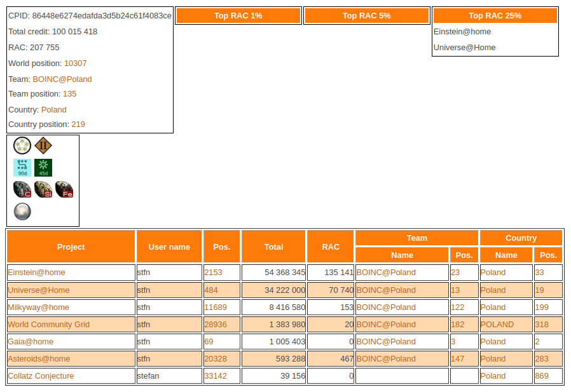Click the white circular badge with yellow stars
Image resolution: width=571 pixels, height=392 pixels.
(x=22, y=145)
